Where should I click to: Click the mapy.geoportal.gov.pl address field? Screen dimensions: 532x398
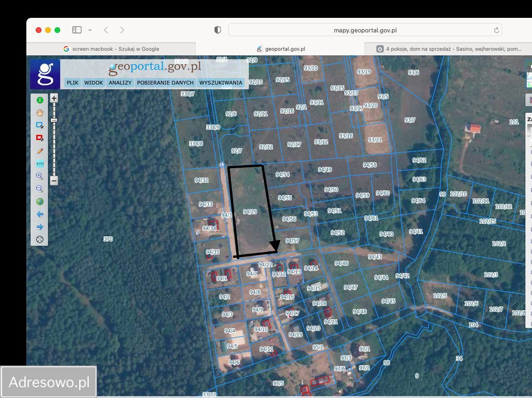click(365, 30)
